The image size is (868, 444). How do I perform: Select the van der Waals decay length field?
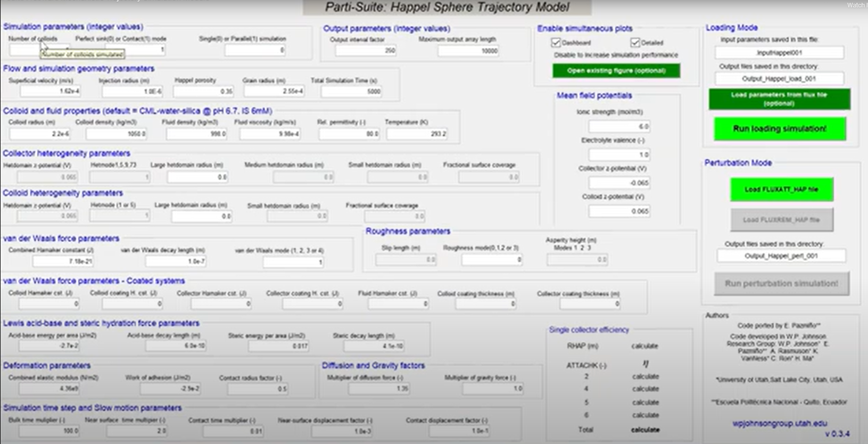[x=176, y=261]
